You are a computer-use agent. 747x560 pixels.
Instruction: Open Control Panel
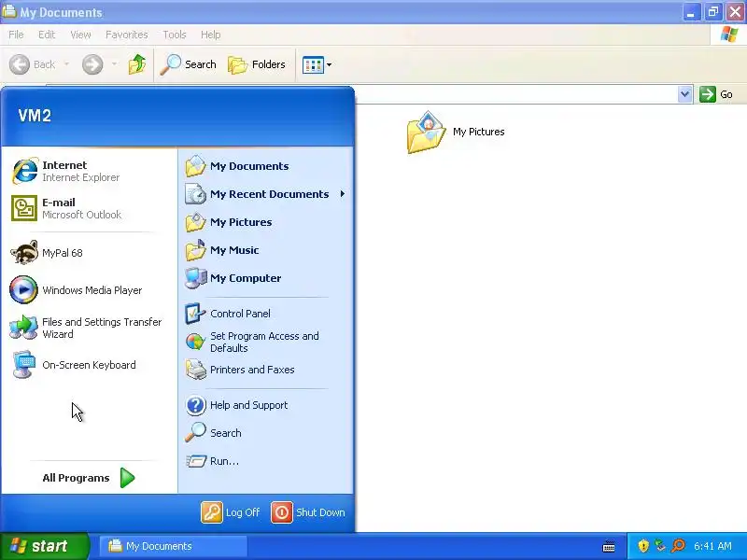[266, 314]
